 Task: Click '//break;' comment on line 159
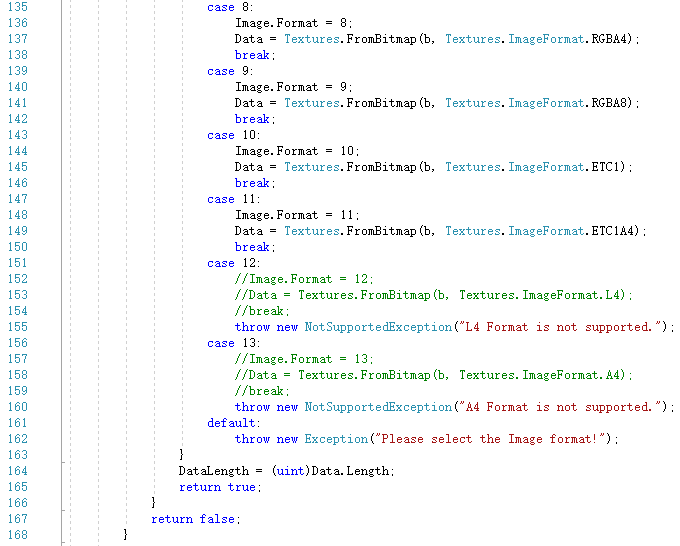[262, 391]
